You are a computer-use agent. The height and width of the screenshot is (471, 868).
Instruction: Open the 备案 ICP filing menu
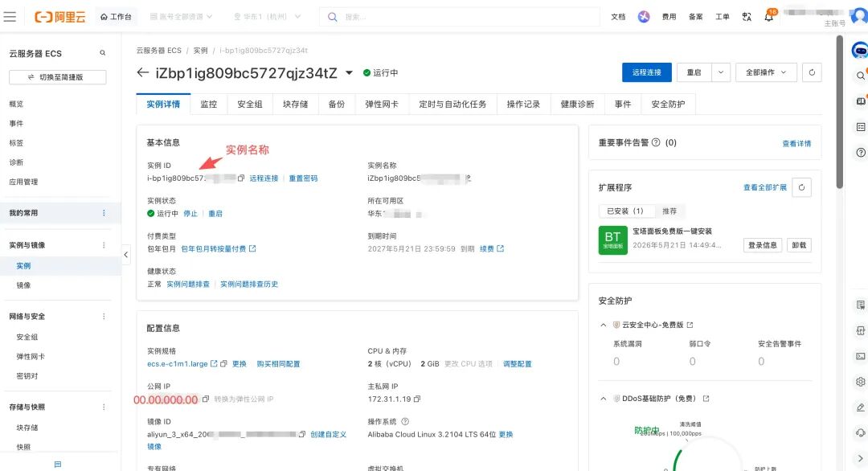695,17
